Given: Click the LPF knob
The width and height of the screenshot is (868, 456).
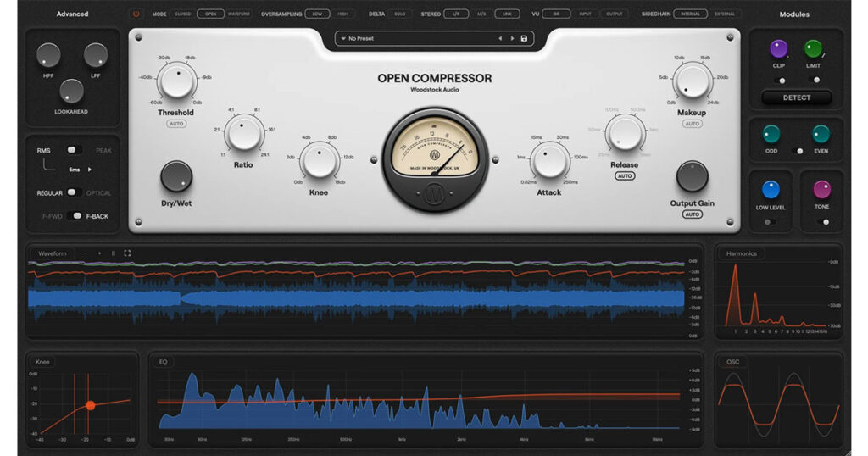Looking at the screenshot, I should [x=95, y=55].
